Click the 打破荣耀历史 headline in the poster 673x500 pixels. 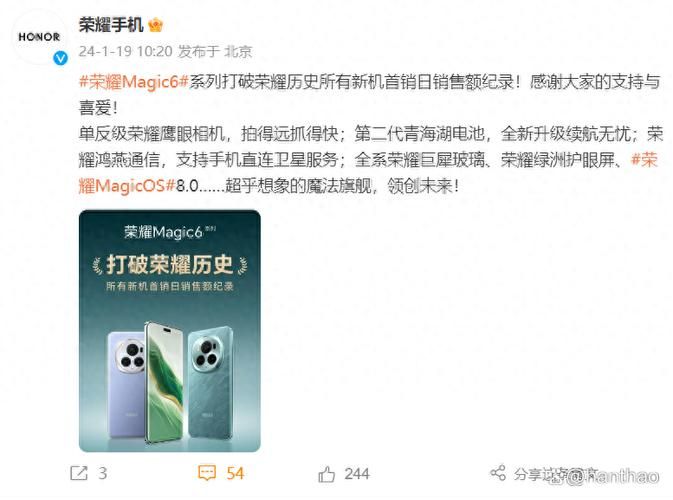170,264
